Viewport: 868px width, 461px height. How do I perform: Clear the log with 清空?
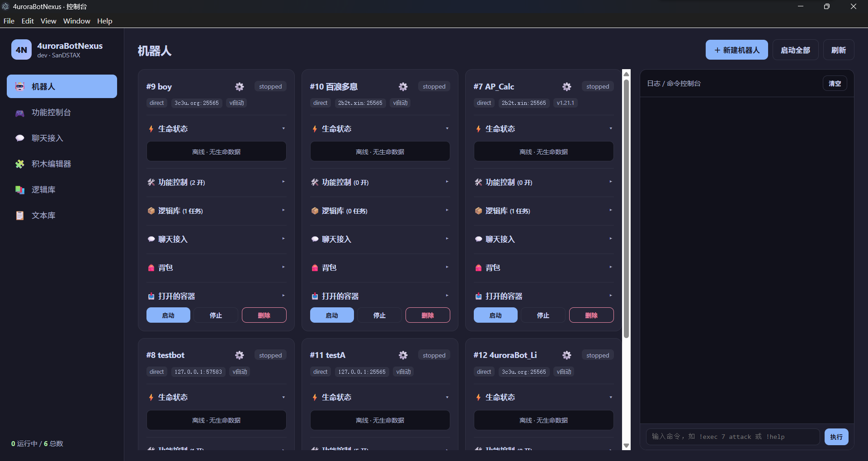tap(835, 84)
